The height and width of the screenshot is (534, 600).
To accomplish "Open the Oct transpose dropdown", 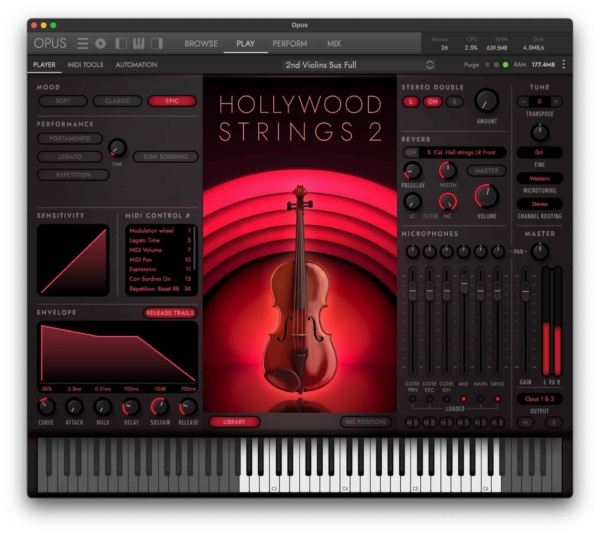I will click(x=539, y=152).
